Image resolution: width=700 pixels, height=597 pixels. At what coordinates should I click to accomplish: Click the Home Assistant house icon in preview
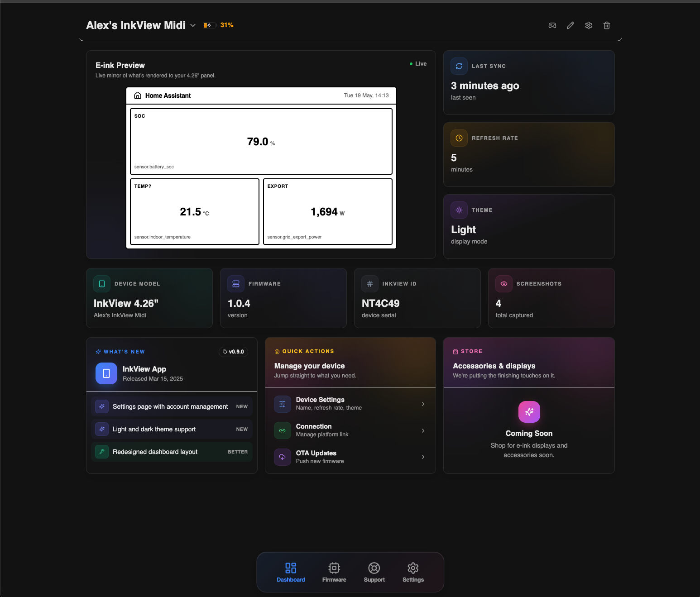(x=138, y=96)
